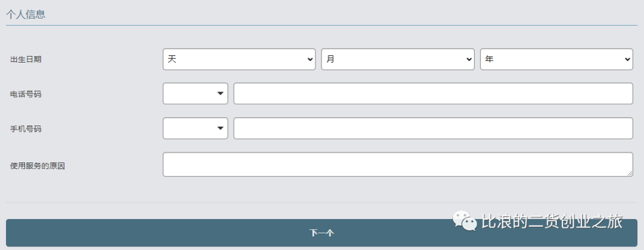Click the 个人信息 section heading
644x250 pixels.
(x=26, y=14)
